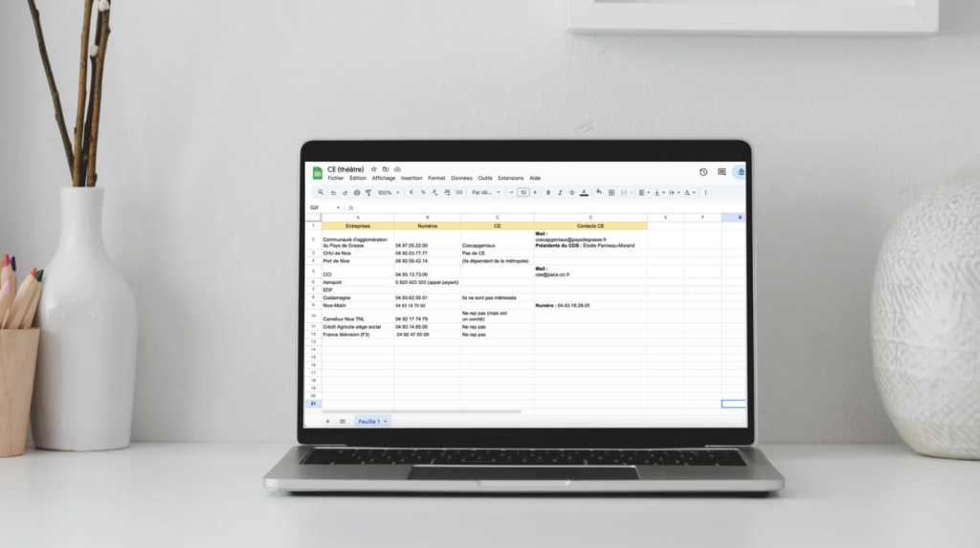Image resolution: width=980 pixels, height=548 pixels.
Task: Increase font size with plus button
Action: (x=535, y=192)
